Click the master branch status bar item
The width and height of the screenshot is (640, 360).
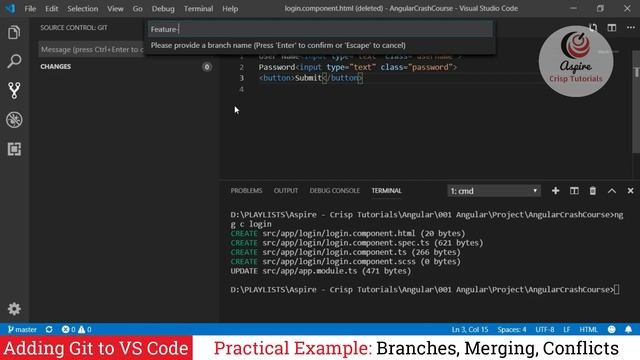click(x=22, y=329)
